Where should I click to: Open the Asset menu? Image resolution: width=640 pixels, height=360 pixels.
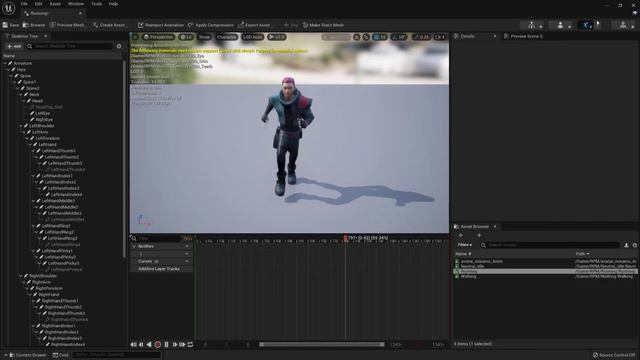(x=55, y=4)
